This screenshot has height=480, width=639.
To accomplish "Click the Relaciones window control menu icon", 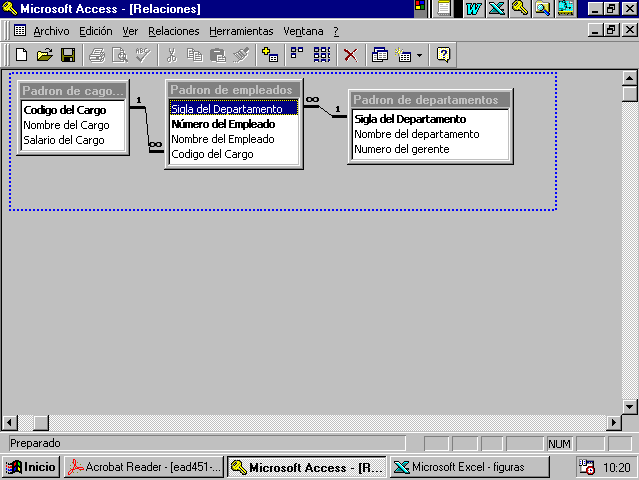I will pos(20,31).
